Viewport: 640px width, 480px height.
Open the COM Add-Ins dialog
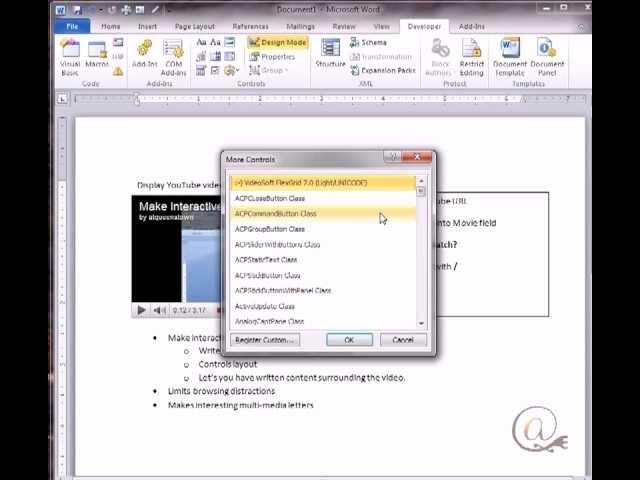(x=173, y=58)
